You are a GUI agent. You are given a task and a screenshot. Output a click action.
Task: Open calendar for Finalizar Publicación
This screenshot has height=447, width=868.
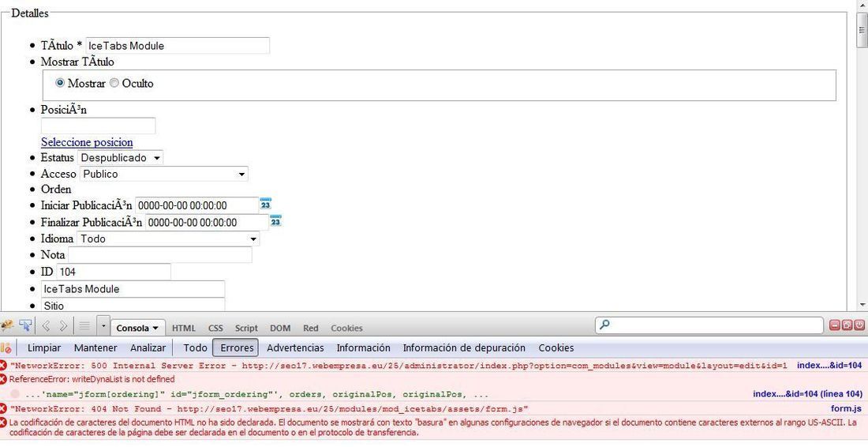[275, 221]
